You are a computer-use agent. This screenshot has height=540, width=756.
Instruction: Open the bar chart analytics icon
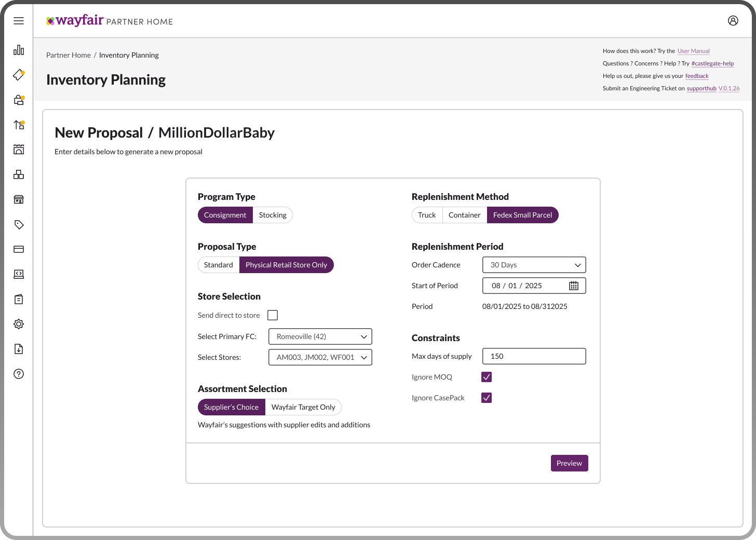coord(19,50)
